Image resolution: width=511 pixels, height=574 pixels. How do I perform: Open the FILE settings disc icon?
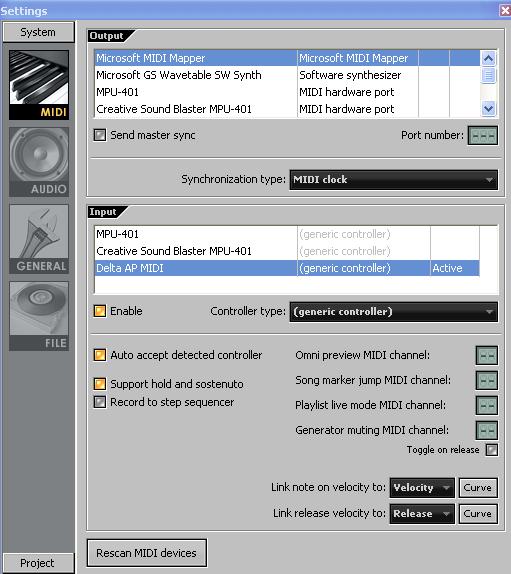[39, 316]
